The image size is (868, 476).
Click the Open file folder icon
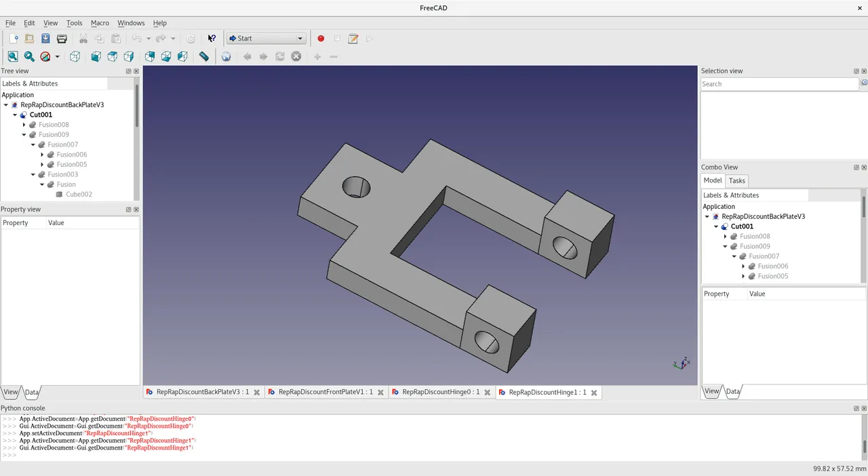(x=29, y=39)
